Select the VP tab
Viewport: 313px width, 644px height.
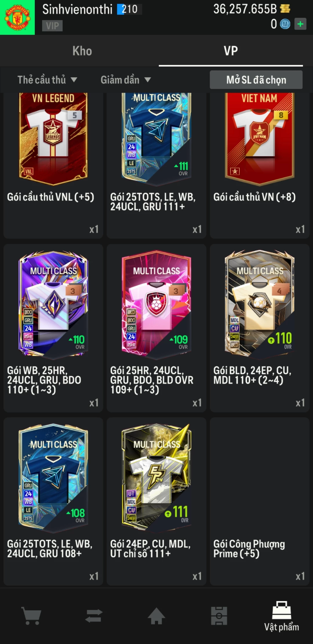(231, 51)
